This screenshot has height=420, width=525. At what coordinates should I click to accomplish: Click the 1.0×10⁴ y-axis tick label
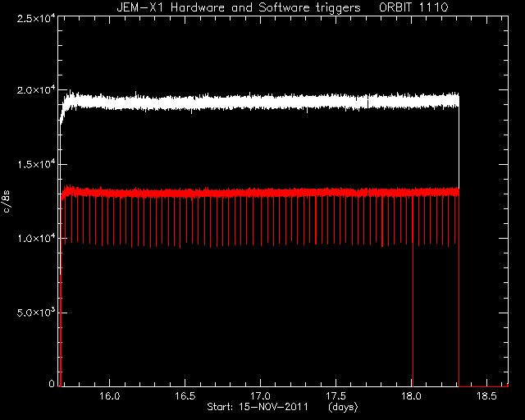click(36, 239)
